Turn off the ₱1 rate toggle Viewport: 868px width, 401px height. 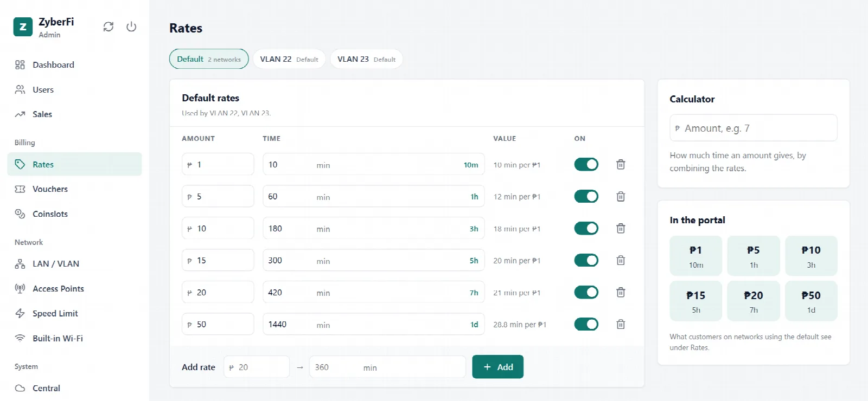586,164
